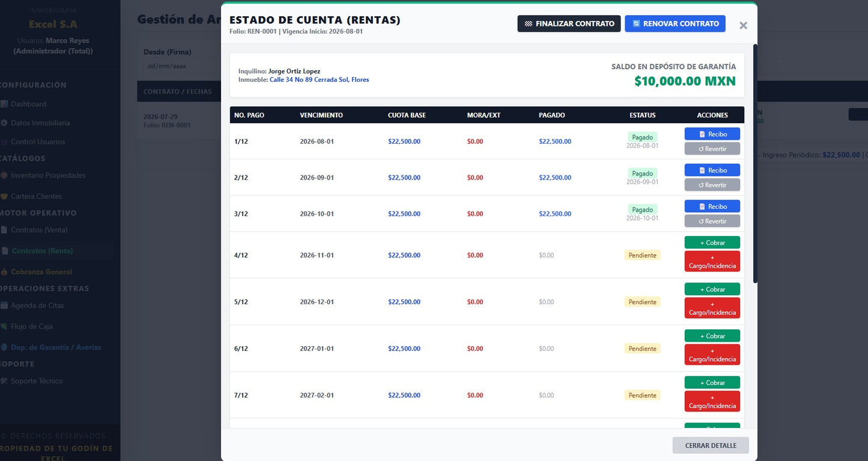Click the modal's vertical scrollbar
Image resolution: width=868 pixels, height=461 pixels.
pos(755,162)
